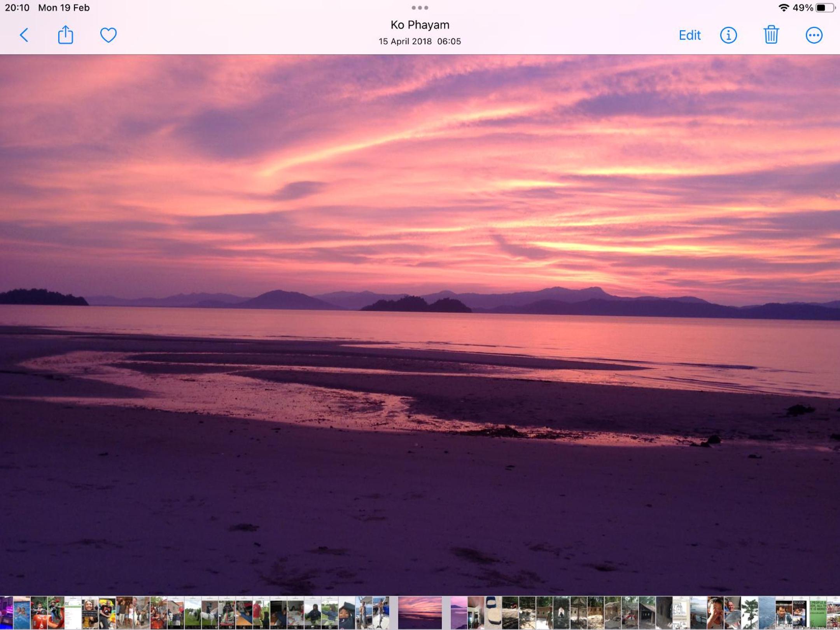840x630 pixels.
Task: Go back using the blue chevron arrow
Action: coord(24,35)
